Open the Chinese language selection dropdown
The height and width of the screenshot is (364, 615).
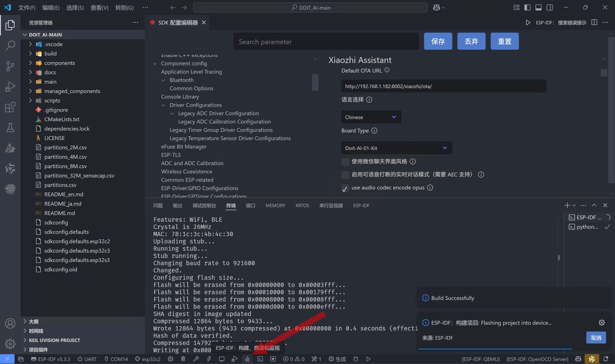point(371,117)
